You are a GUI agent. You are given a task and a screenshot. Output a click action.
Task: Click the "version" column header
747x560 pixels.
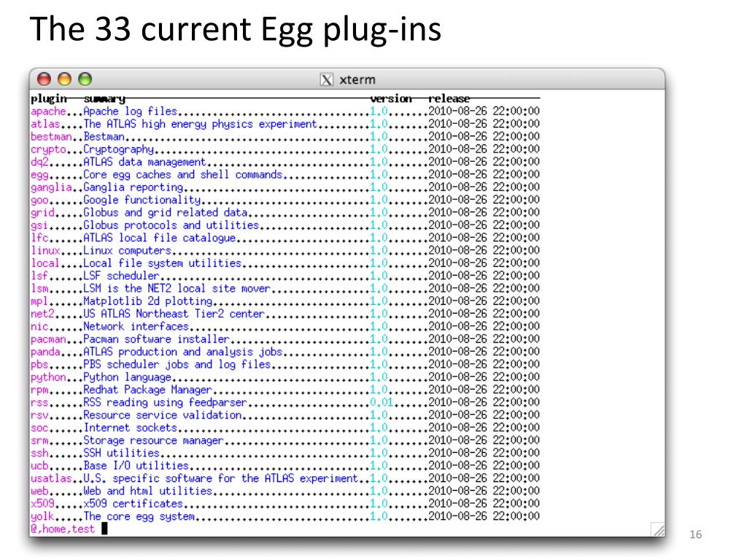pyautogui.click(x=391, y=99)
